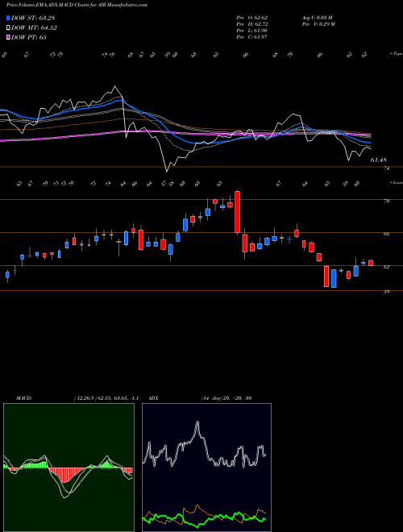
Task: Click the ADX (14 day) values text
Action: click(226, 398)
